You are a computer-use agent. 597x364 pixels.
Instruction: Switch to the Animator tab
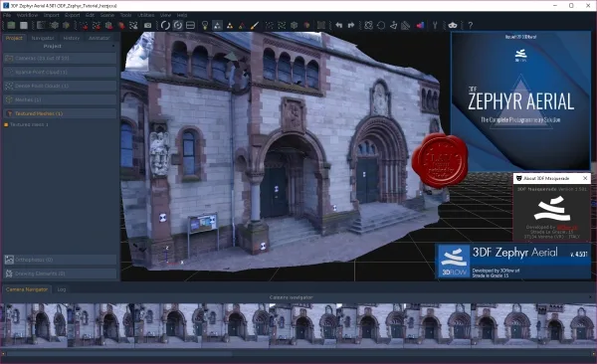[x=99, y=38]
